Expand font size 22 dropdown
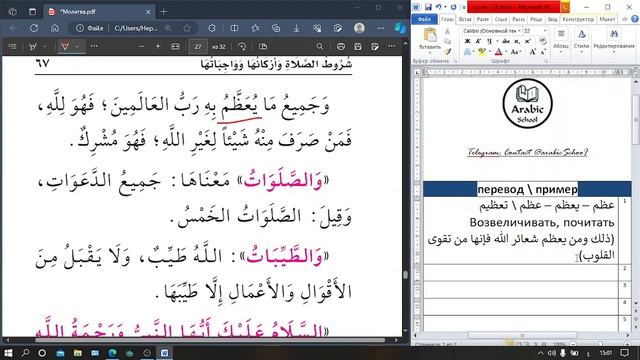Viewport: 640px width, 360px height. (x=545, y=31)
